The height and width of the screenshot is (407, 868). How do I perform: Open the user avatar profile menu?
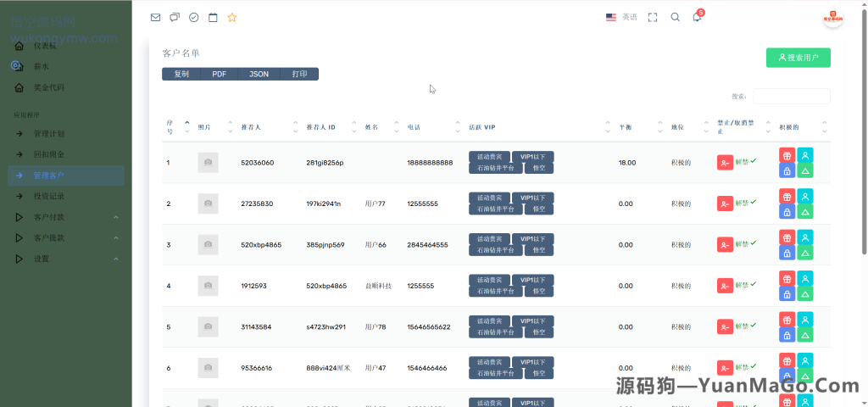pyautogui.click(x=832, y=19)
